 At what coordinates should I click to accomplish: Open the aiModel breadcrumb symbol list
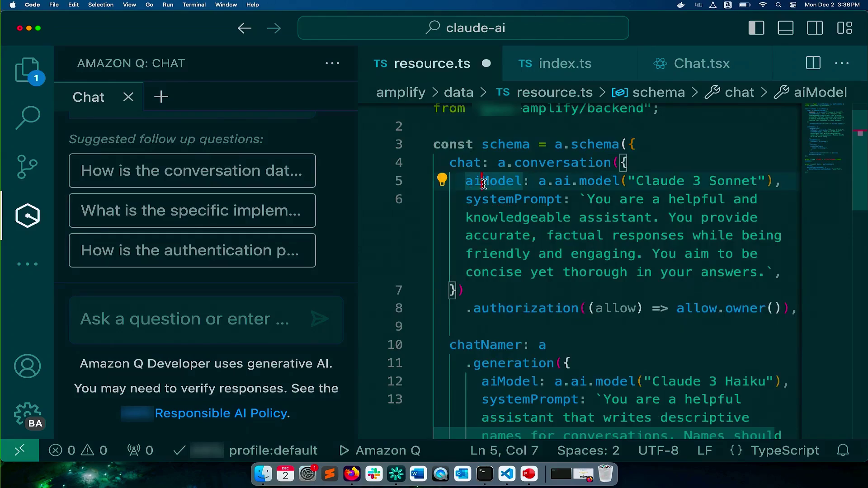point(811,92)
